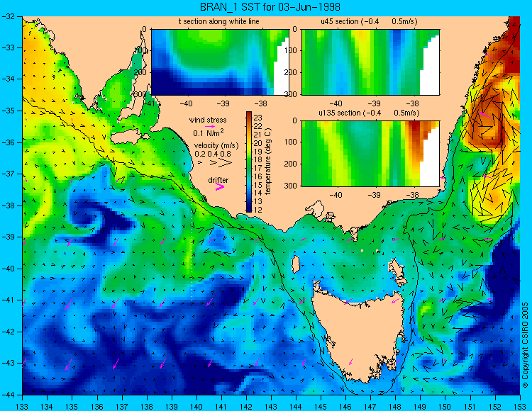The image size is (532, 411).
Task: Select the 't section along white line' heading
Action: 219,21
